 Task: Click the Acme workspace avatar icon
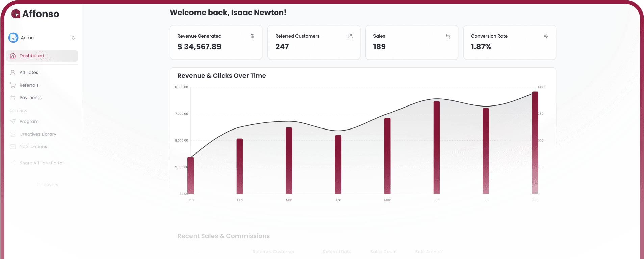point(14,38)
